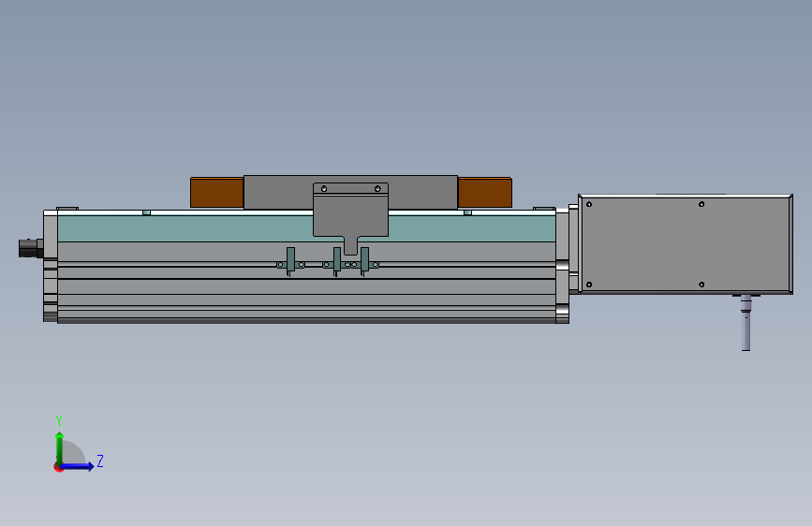Click the green Y axis arrow of triad

point(60,447)
